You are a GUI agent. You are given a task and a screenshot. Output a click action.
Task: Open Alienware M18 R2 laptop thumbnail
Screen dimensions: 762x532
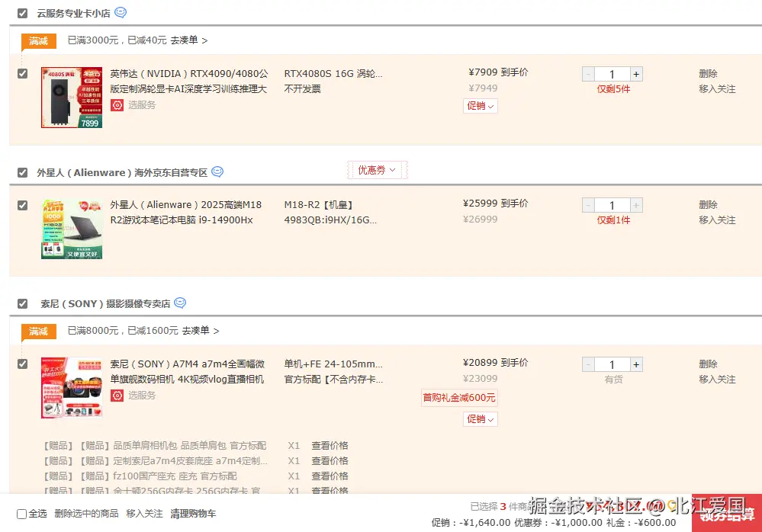(x=72, y=229)
